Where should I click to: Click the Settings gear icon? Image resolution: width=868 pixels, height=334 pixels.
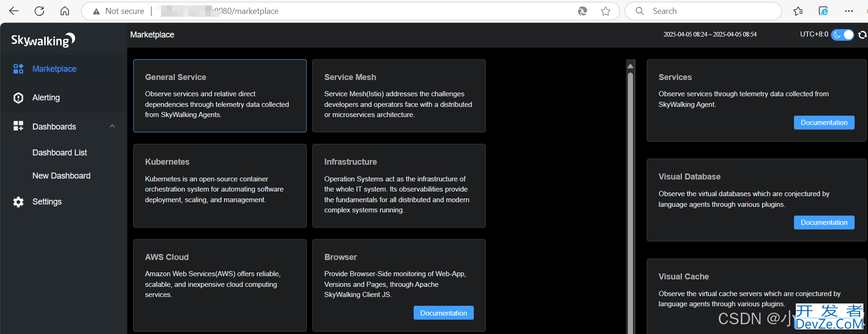click(18, 202)
